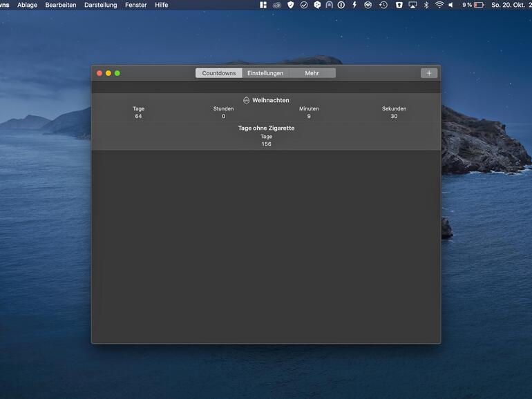Image resolution: width=532 pixels, height=399 pixels.
Task: Open the Creative Cloud menu bar icon
Action: [x=276, y=5]
